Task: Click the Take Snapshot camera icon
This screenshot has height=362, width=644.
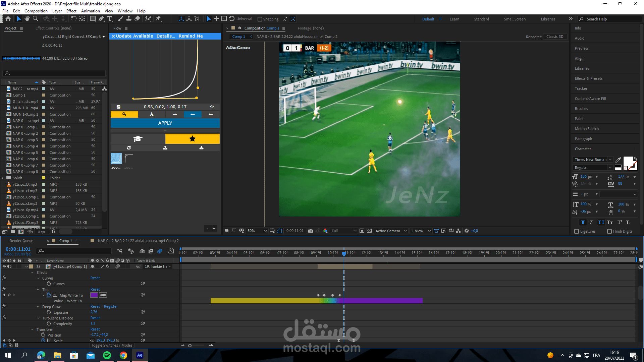Action: pyautogui.click(x=311, y=231)
